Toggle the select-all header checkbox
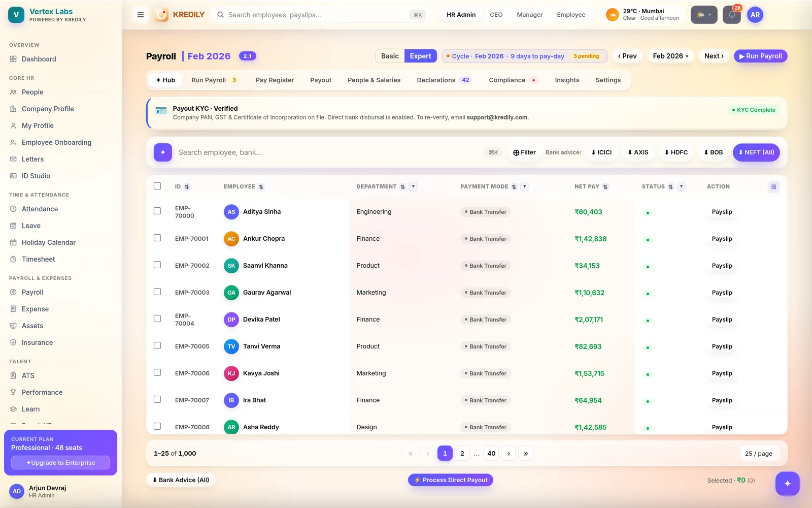Screen dimensions: 812x508 tap(157, 186)
